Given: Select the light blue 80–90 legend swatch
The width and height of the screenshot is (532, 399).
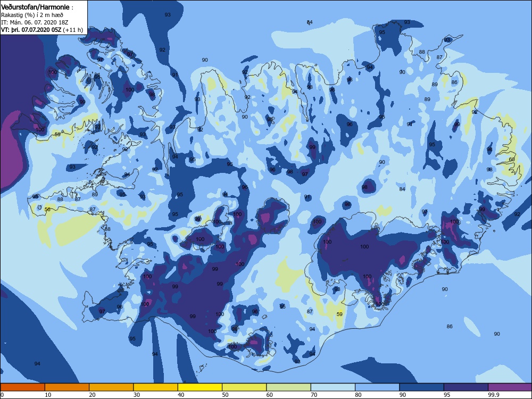Looking at the screenshot, I should pos(377,387).
